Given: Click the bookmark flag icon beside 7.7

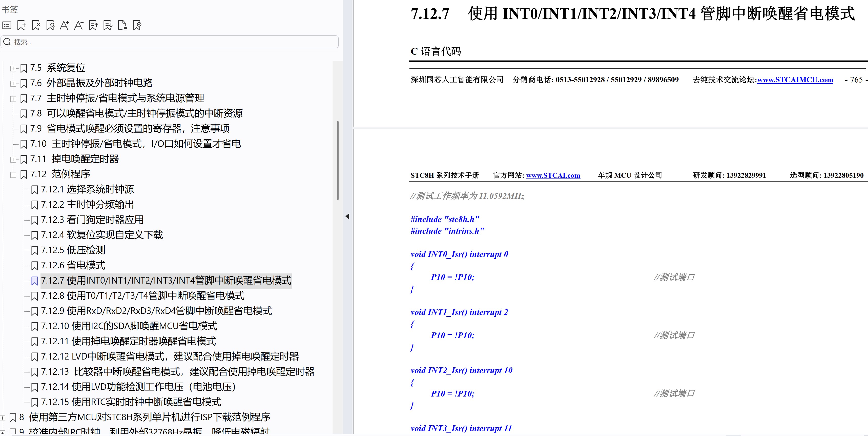Looking at the screenshot, I should (x=24, y=99).
